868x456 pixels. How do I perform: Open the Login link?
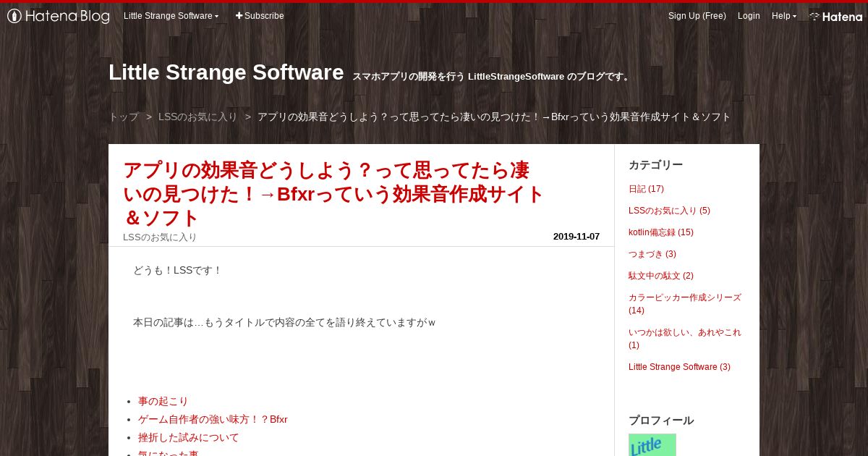(749, 16)
